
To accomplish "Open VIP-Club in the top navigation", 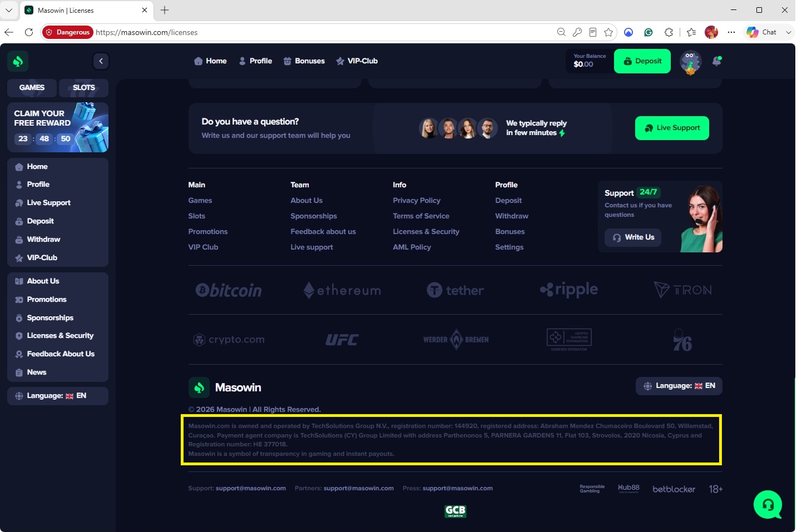I will coord(357,61).
